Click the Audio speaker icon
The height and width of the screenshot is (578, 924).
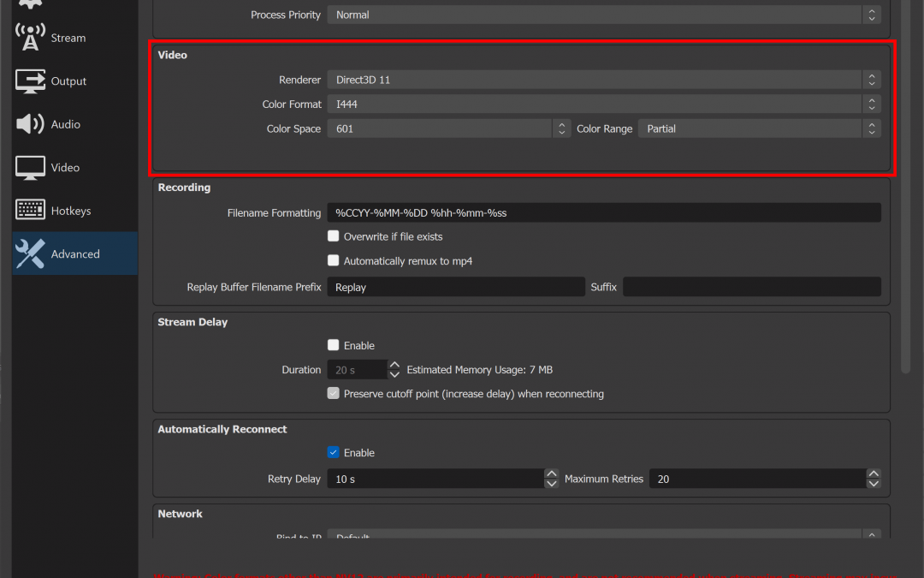coord(30,124)
